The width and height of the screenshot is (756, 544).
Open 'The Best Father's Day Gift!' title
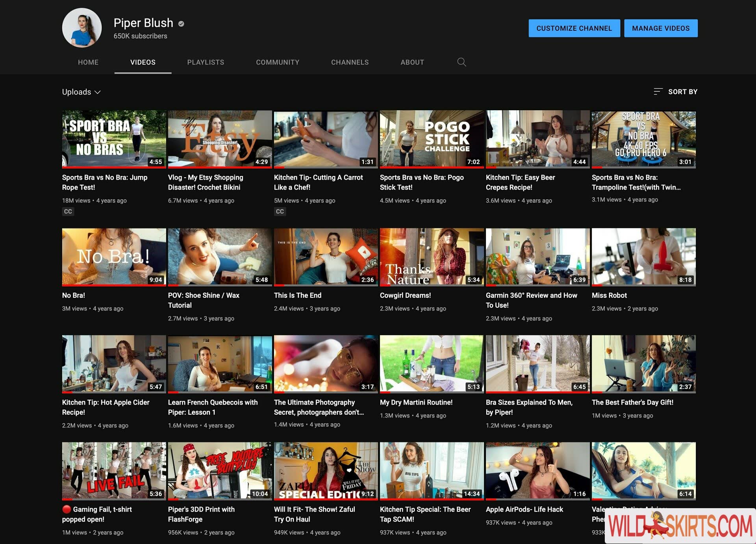pyautogui.click(x=632, y=403)
